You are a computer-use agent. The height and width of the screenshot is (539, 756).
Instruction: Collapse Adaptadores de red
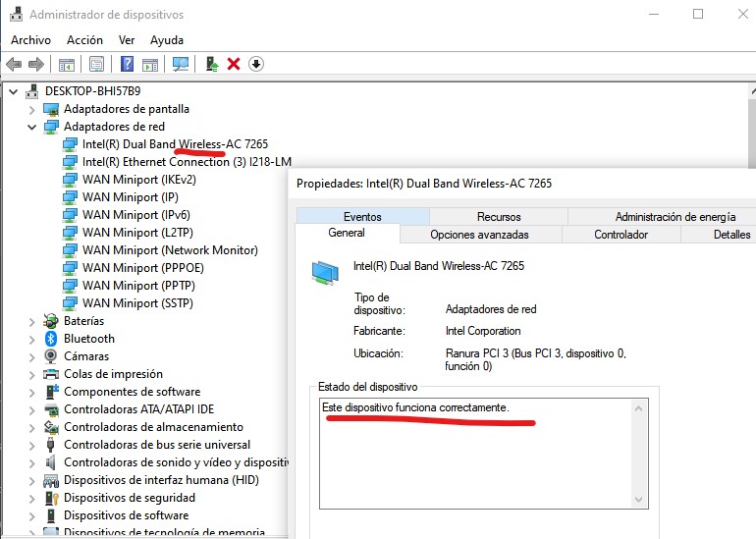(31, 127)
